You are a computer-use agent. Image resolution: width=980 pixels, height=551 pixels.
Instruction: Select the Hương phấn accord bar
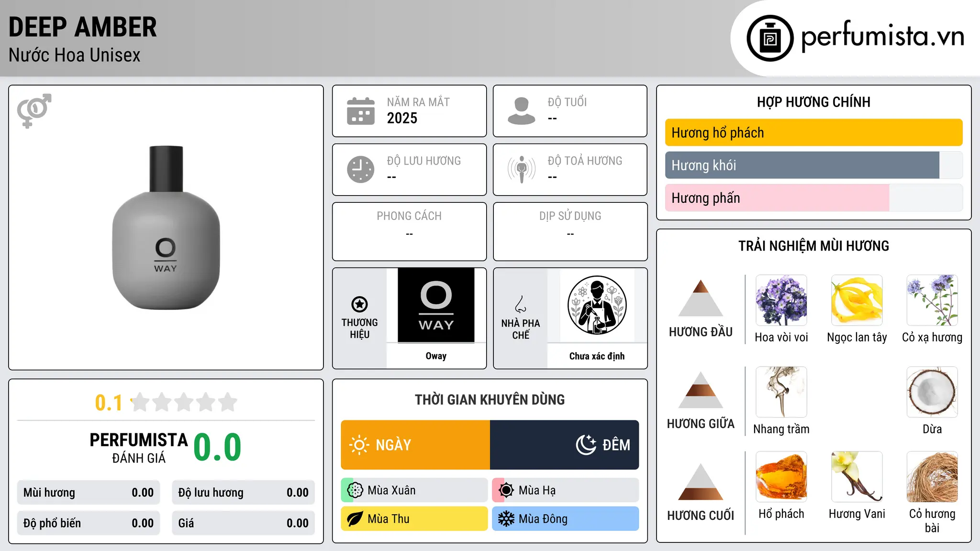814,198
